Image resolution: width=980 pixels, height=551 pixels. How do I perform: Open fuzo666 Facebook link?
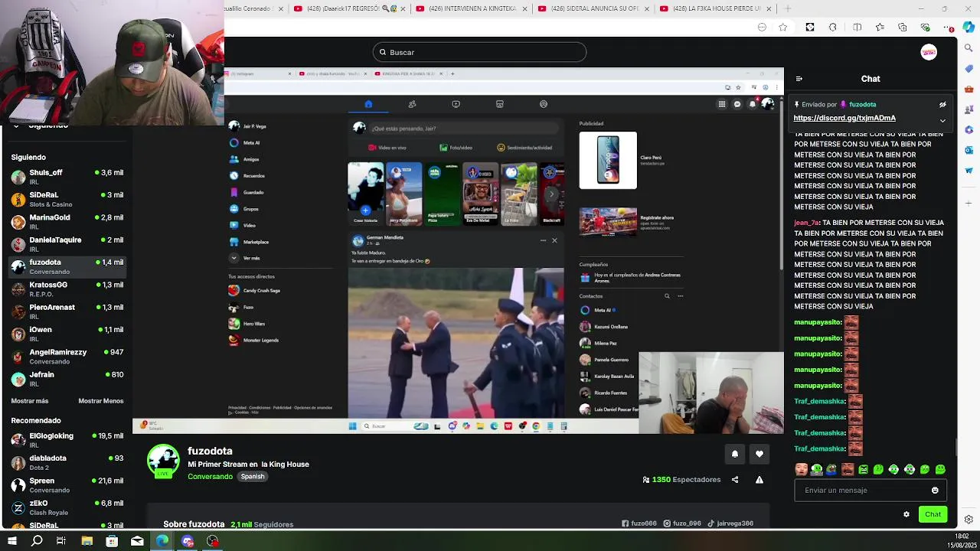click(639, 523)
